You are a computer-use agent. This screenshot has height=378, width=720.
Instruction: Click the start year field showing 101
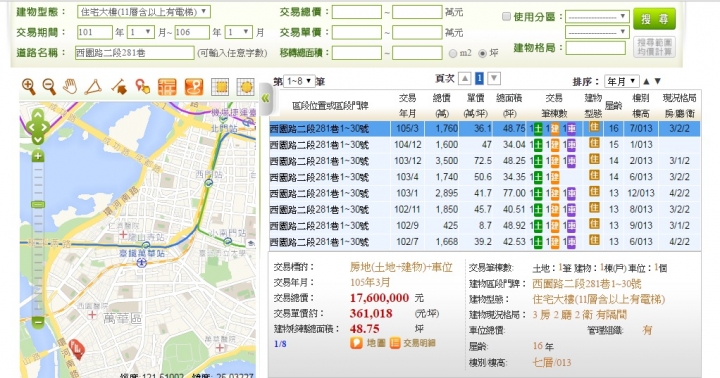click(95, 32)
